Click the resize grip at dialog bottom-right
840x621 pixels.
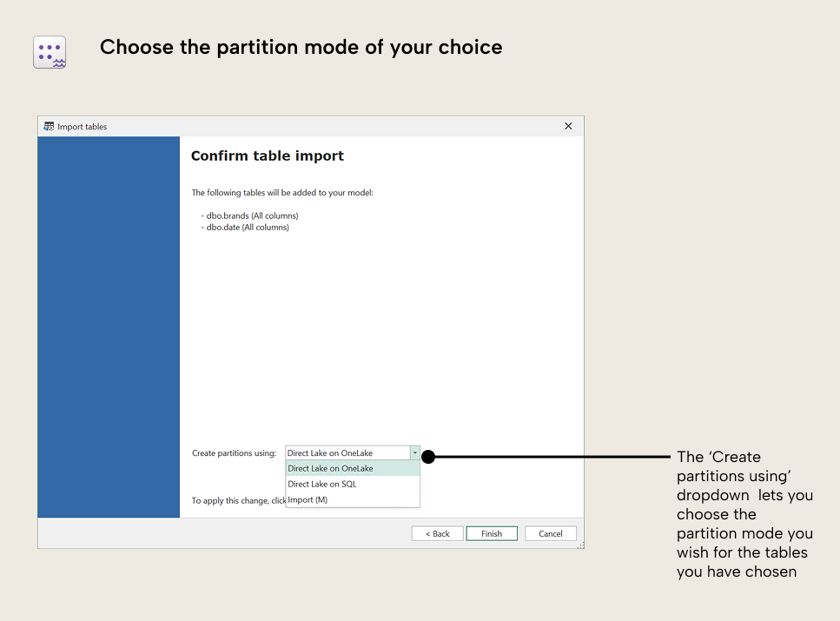580,545
